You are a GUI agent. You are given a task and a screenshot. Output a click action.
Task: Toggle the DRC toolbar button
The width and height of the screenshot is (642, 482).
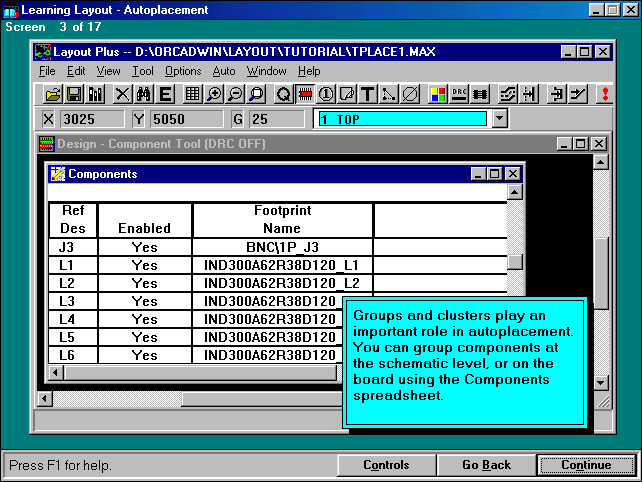pyautogui.click(x=460, y=94)
